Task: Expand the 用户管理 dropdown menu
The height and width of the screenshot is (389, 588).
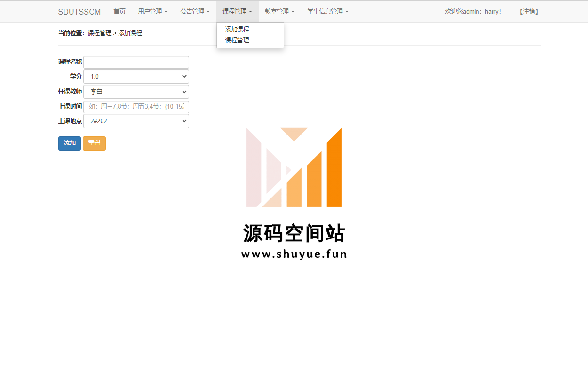Action: pyautogui.click(x=153, y=12)
